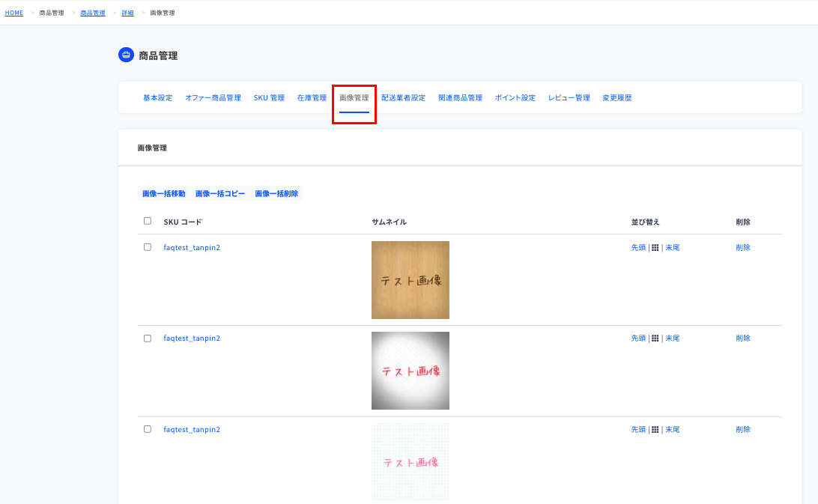Screen dimensions: 818x504
Task: Check the first faqtest_tanpin2 row checkbox
Action: pyautogui.click(x=148, y=247)
